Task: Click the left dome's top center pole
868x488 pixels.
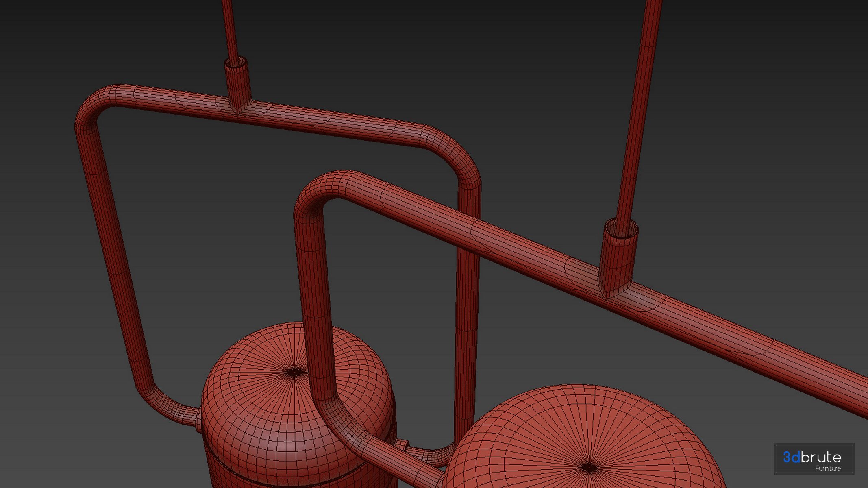Action: tap(294, 372)
